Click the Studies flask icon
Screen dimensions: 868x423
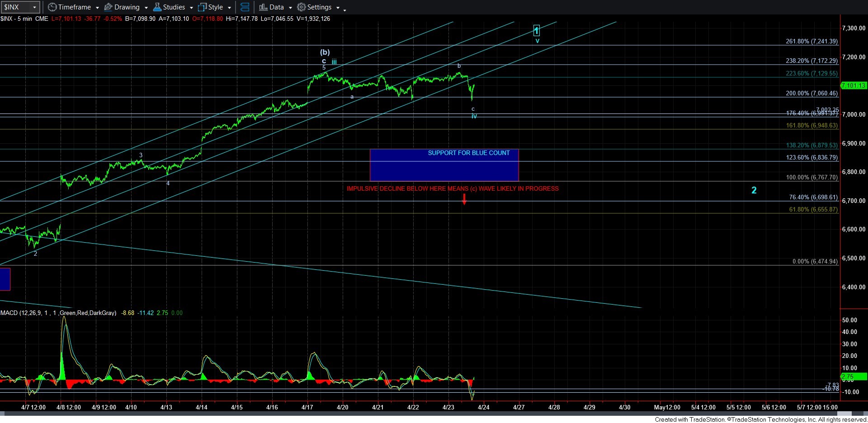pos(157,7)
